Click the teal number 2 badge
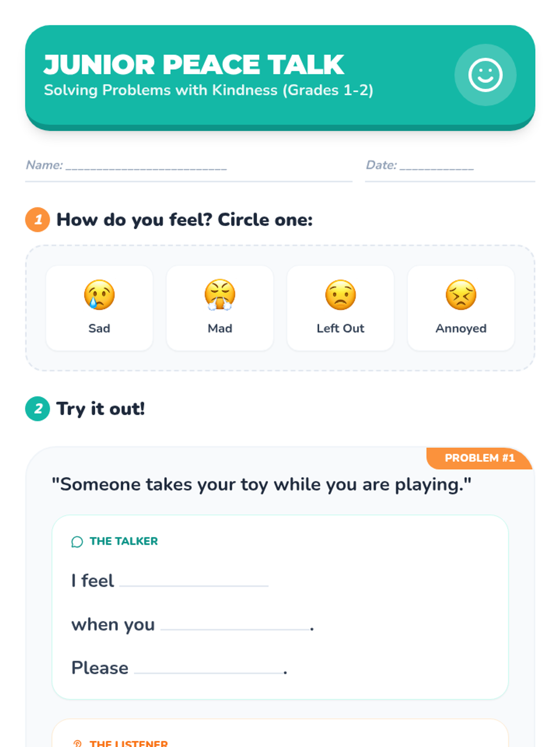The image size is (560, 747). pos(38,409)
